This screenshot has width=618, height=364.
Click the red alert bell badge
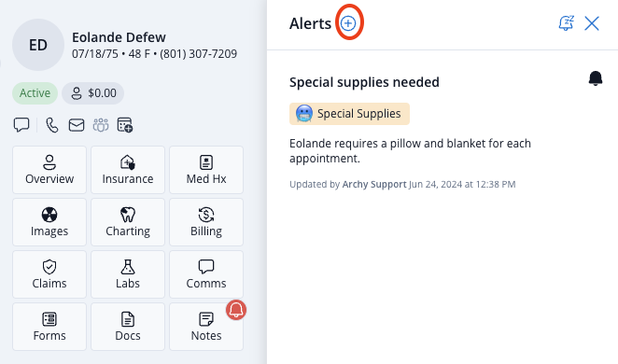point(236,310)
